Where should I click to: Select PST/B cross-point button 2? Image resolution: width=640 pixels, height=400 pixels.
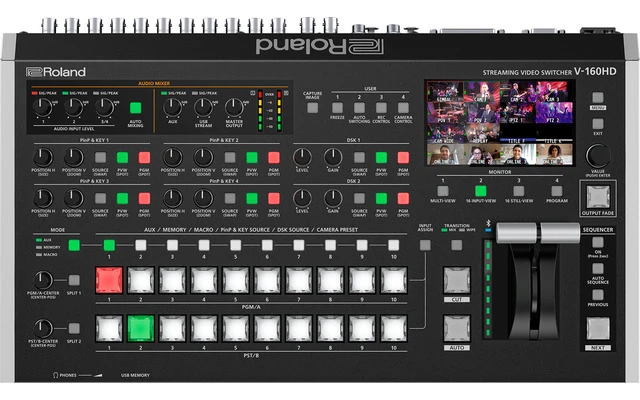click(141, 329)
